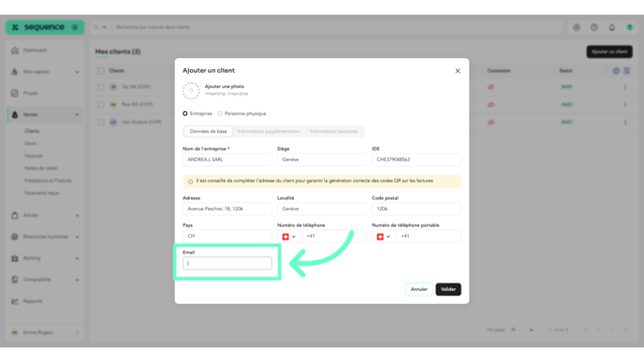The height and width of the screenshot is (362, 644).
Task: Open the Par page rows dropdown
Action: tap(521, 329)
